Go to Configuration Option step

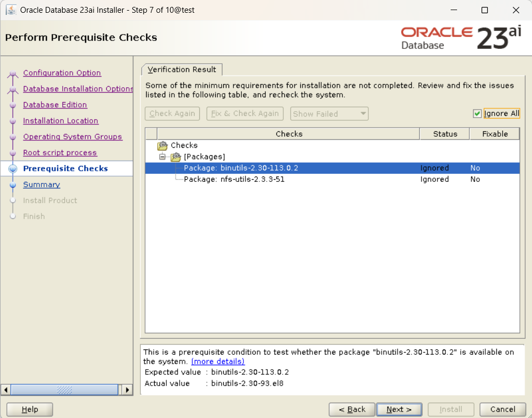click(62, 73)
